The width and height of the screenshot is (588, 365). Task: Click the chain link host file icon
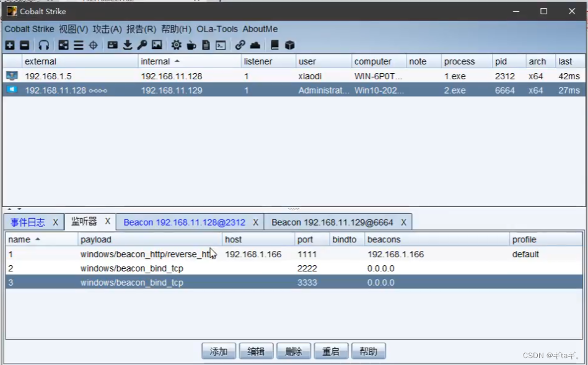tap(240, 45)
